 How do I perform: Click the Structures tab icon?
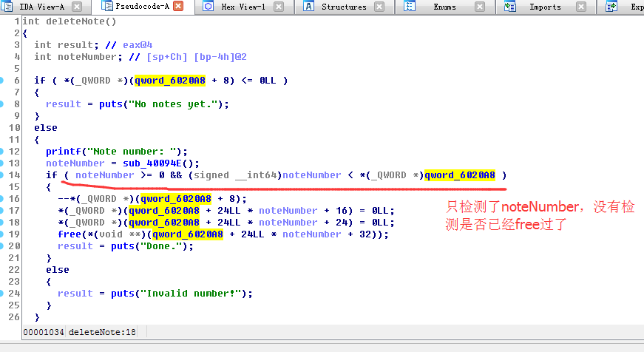point(308,7)
